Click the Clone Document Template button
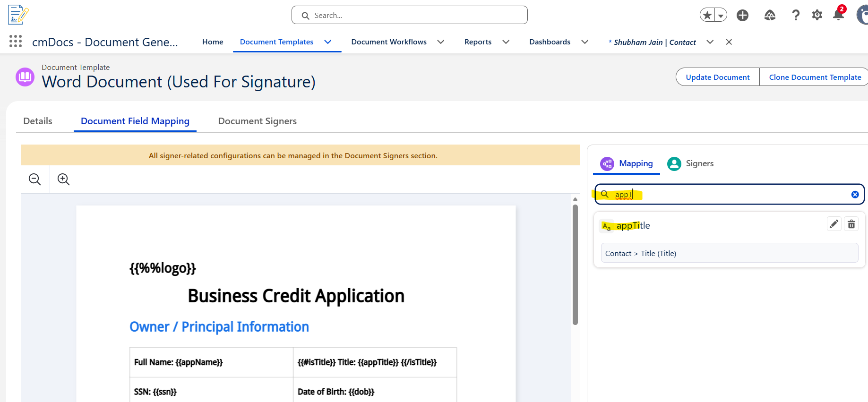This screenshot has height=402, width=868. pos(815,77)
